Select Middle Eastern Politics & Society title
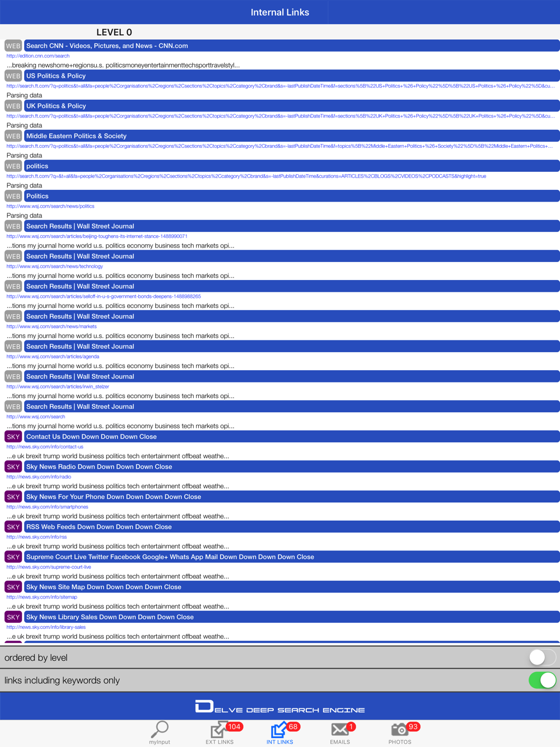 click(292, 136)
